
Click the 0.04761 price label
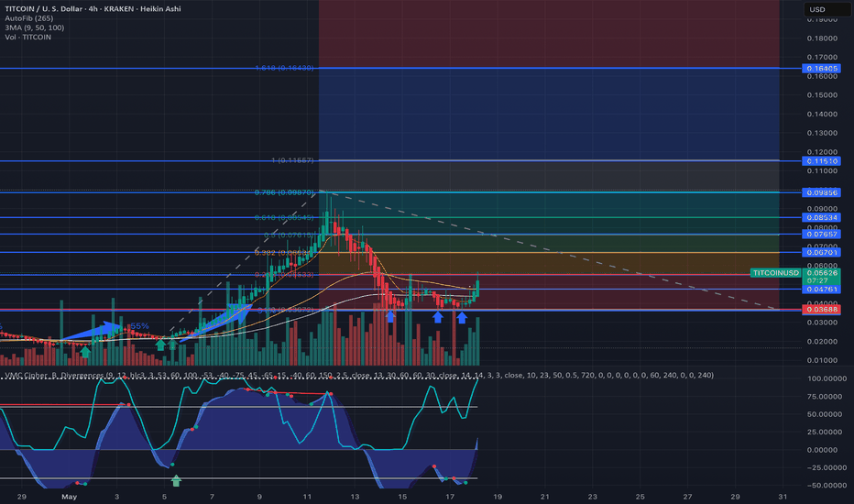821,290
